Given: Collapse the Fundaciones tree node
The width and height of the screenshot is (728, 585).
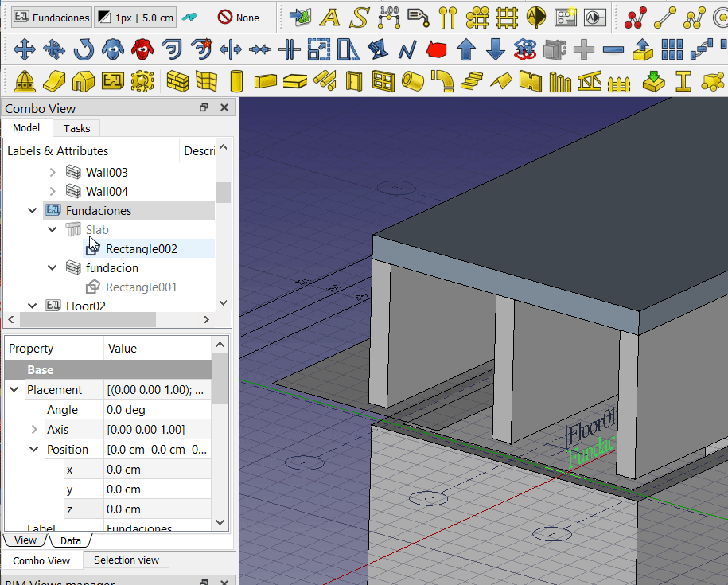Looking at the screenshot, I should pyautogui.click(x=33, y=211).
